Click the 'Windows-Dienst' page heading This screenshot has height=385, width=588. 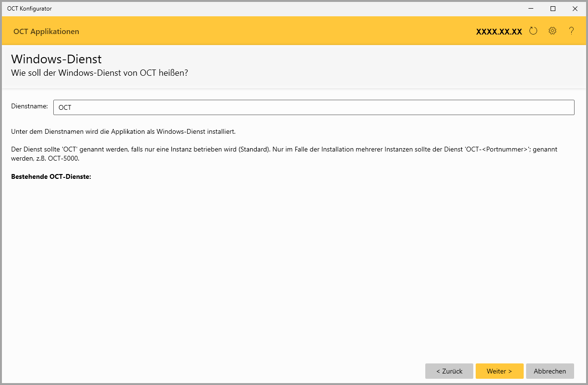click(56, 59)
